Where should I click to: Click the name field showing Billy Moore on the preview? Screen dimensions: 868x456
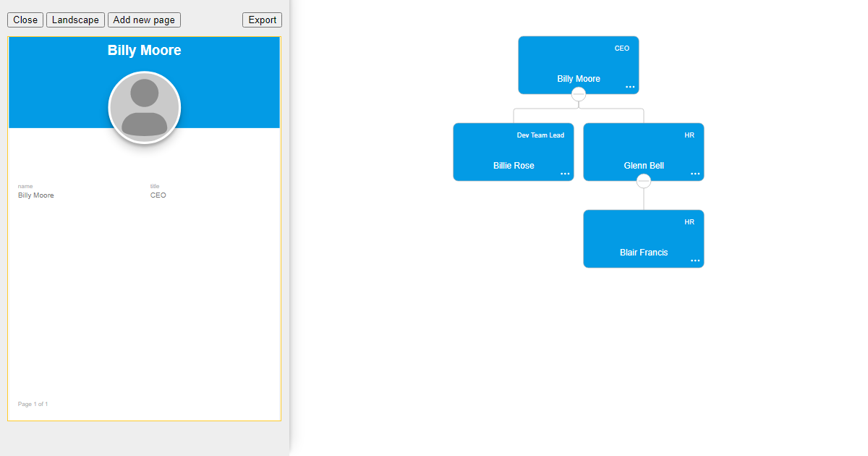pyautogui.click(x=35, y=195)
